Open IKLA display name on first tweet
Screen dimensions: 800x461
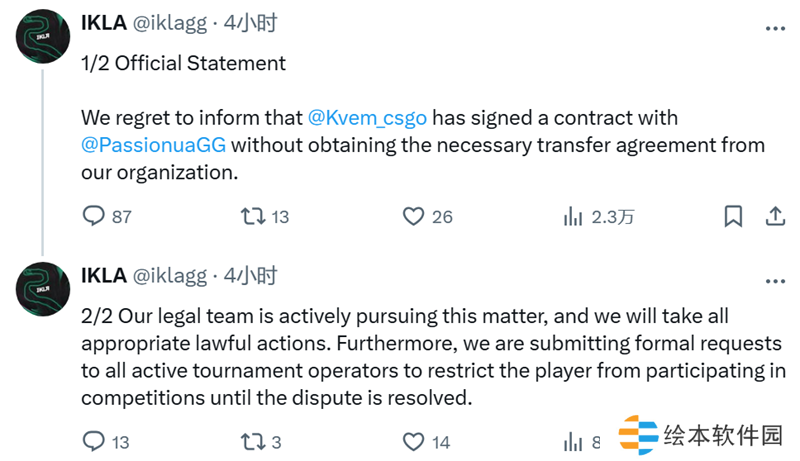(103, 23)
